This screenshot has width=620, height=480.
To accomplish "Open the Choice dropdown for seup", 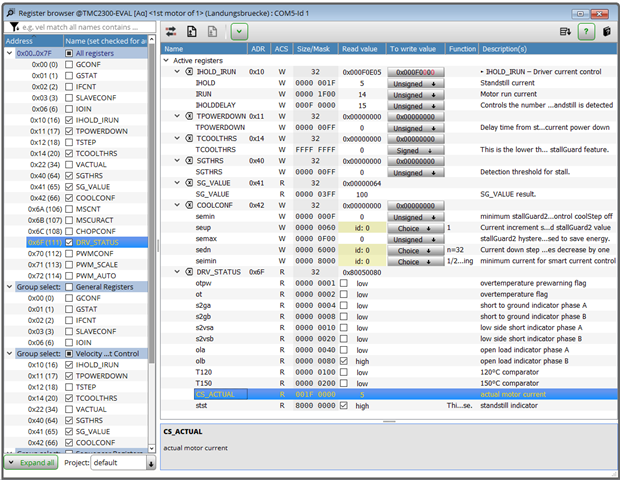I will [414, 227].
